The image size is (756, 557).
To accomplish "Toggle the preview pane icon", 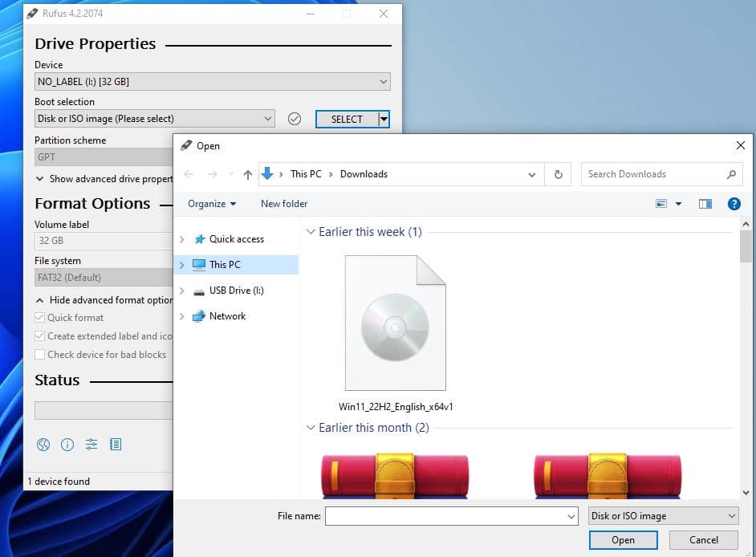I will pyautogui.click(x=705, y=204).
